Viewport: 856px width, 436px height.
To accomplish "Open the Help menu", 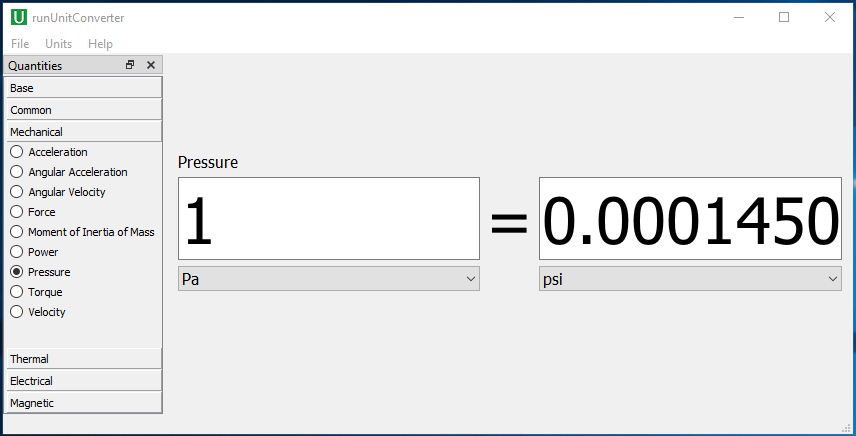I will 100,44.
